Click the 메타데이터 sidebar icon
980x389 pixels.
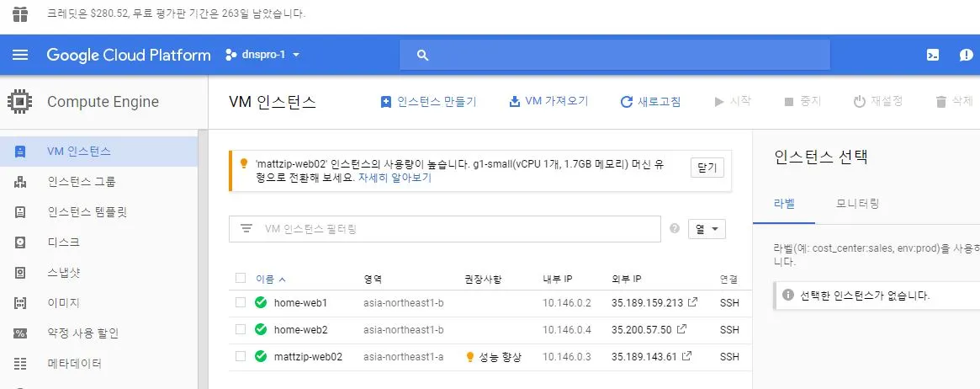coord(20,364)
